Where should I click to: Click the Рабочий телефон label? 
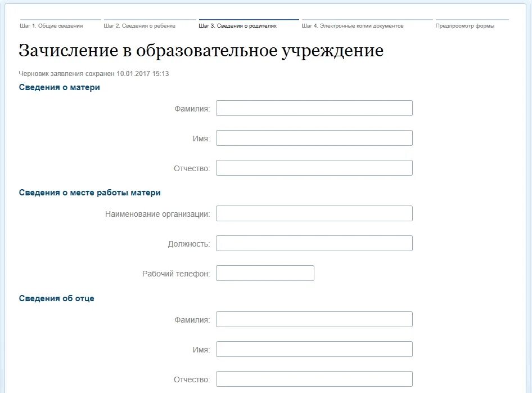click(x=176, y=274)
